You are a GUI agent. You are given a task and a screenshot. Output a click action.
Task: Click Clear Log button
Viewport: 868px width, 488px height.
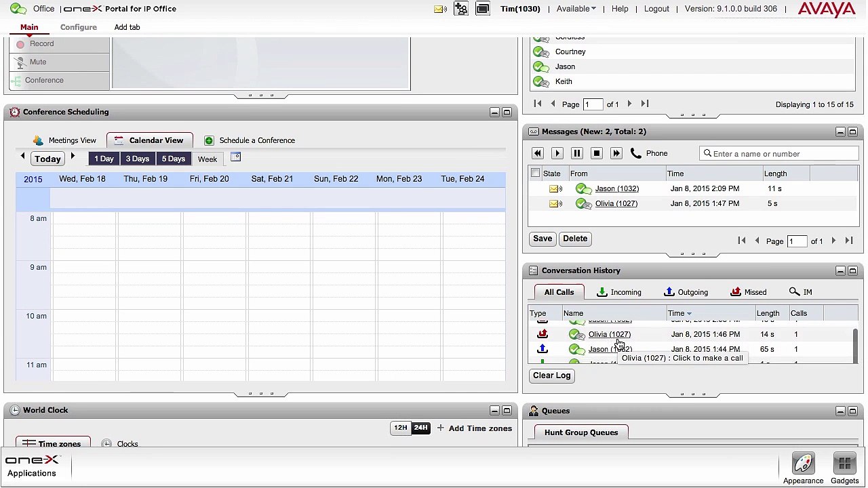(x=552, y=375)
